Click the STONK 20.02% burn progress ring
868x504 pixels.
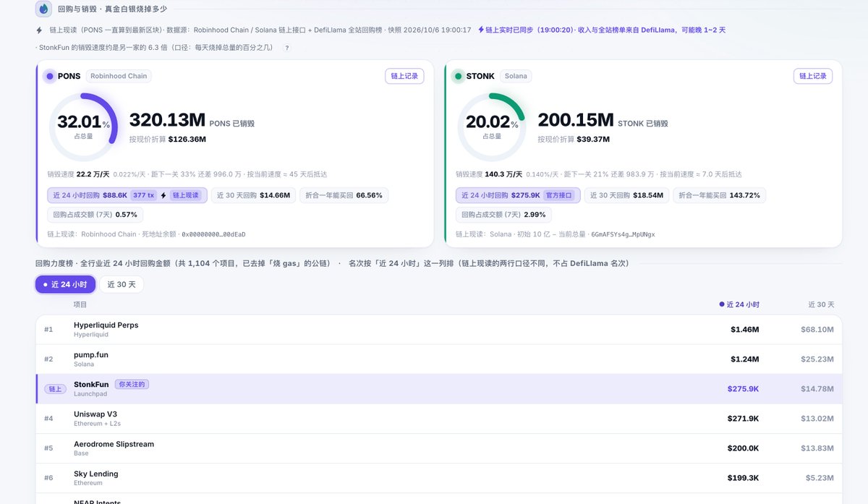[x=492, y=127]
